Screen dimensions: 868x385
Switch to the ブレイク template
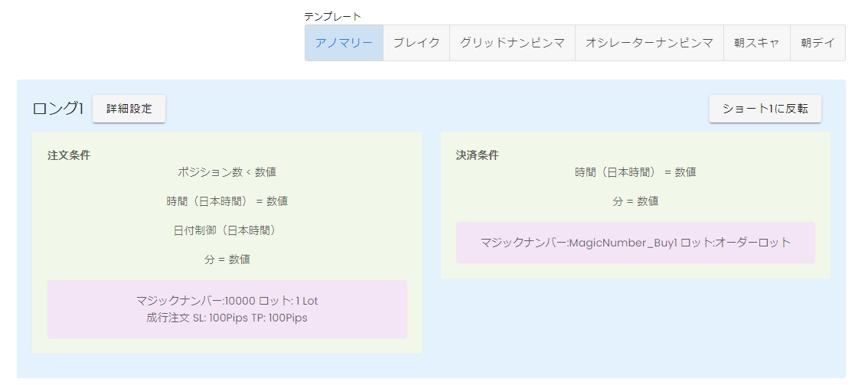tap(416, 43)
